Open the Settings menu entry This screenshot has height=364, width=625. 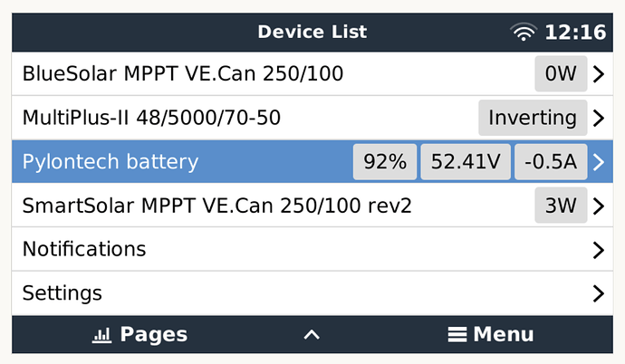pyautogui.click(x=62, y=293)
